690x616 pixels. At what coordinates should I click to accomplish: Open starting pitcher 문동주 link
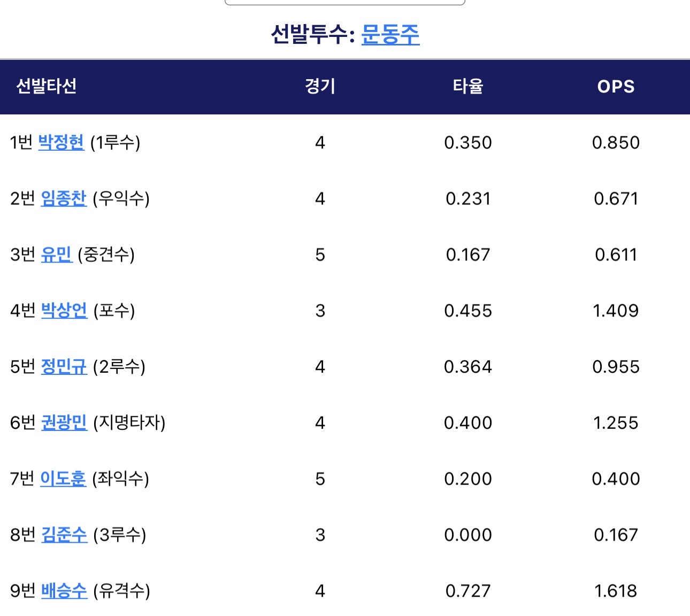pyautogui.click(x=390, y=35)
